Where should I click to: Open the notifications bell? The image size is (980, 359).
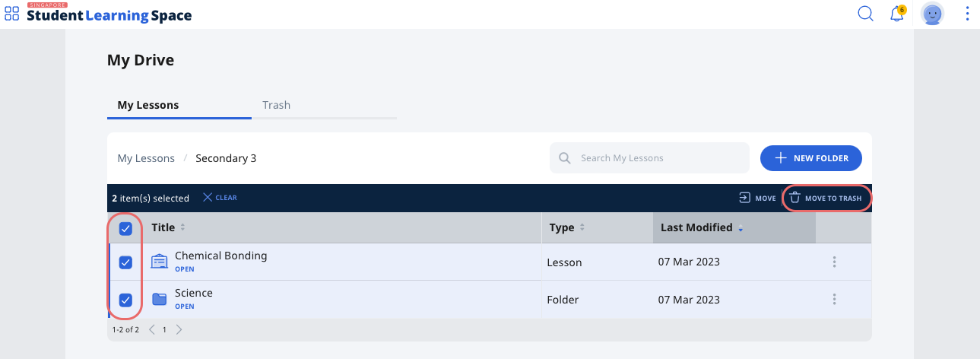pyautogui.click(x=897, y=14)
